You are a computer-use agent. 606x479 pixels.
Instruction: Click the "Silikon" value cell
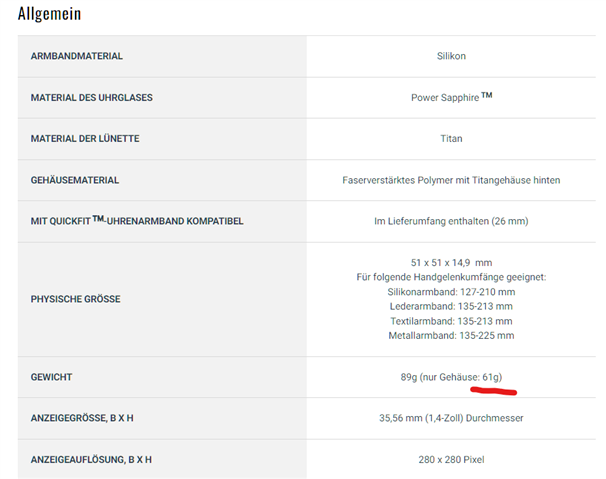click(451, 56)
